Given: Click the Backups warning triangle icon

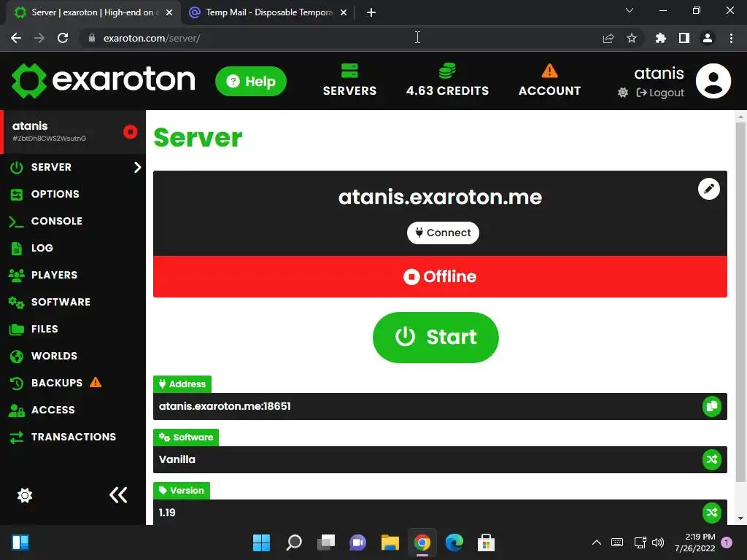Looking at the screenshot, I should [96, 382].
